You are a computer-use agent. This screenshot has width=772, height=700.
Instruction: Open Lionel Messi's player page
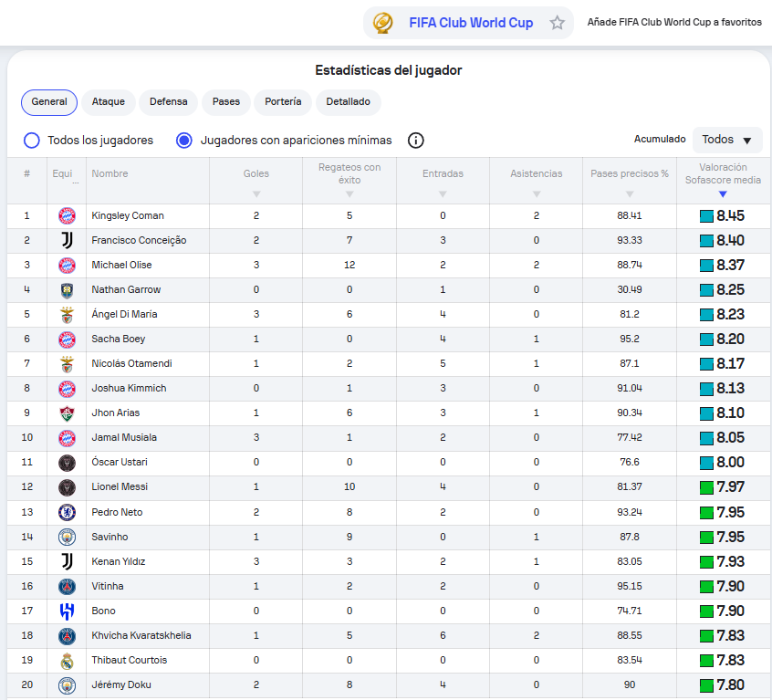(x=120, y=486)
